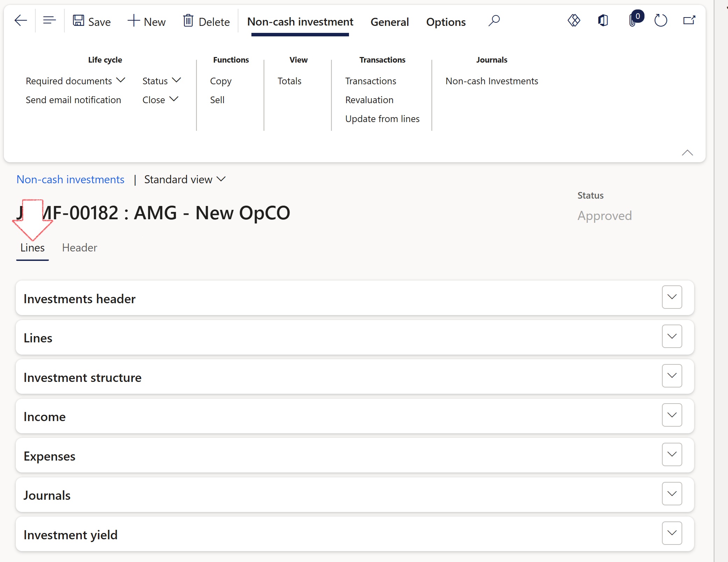Screen dimensions: 728x562
Task: Expand the Investment structure section
Action: pyautogui.click(x=672, y=376)
